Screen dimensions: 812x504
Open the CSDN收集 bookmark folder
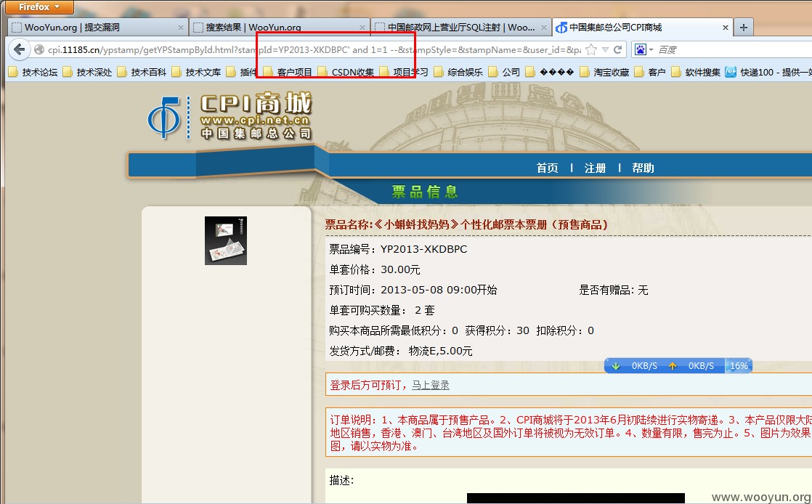tap(346, 72)
